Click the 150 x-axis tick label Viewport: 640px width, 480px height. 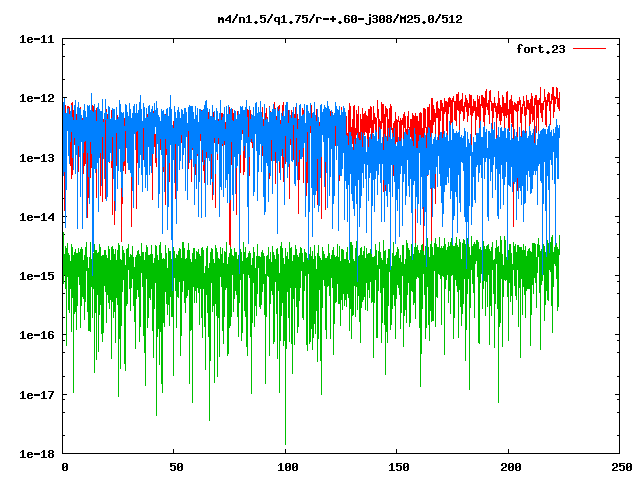[399, 467]
